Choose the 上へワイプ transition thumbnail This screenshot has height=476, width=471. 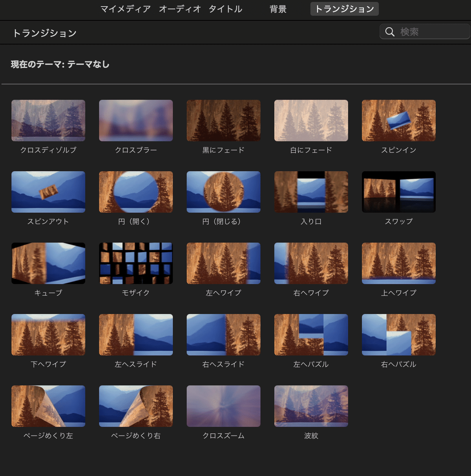[398, 263]
